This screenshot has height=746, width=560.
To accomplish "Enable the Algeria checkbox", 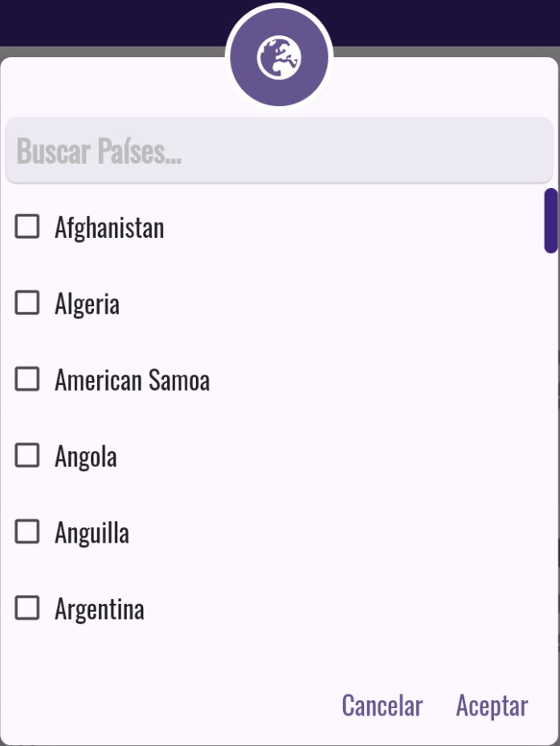I will pyautogui.click(x=27, y=303).
